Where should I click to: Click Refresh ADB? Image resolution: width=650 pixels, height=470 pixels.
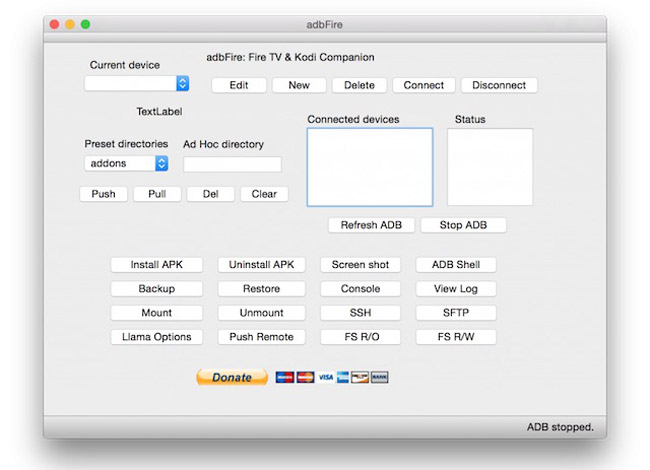371,225
